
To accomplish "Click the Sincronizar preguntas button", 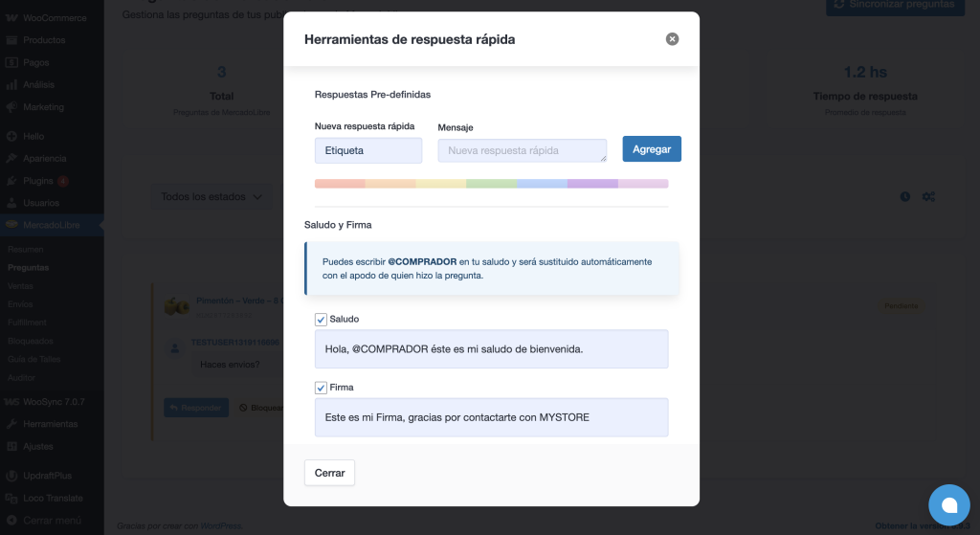I will pos(895,5).
